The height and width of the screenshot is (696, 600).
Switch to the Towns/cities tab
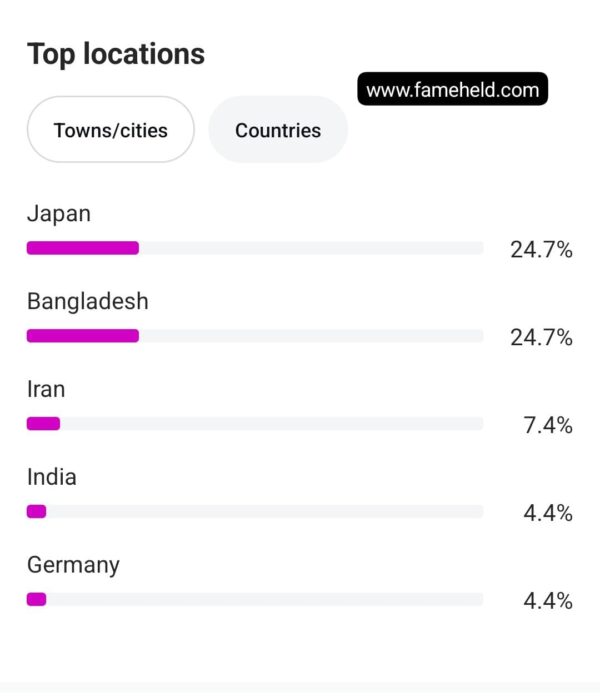coord(111,129)
